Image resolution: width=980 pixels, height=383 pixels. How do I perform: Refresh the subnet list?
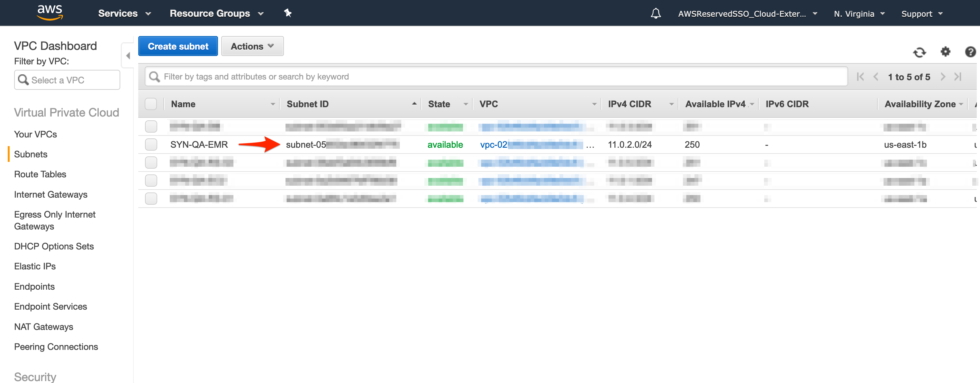click(919, 52)
